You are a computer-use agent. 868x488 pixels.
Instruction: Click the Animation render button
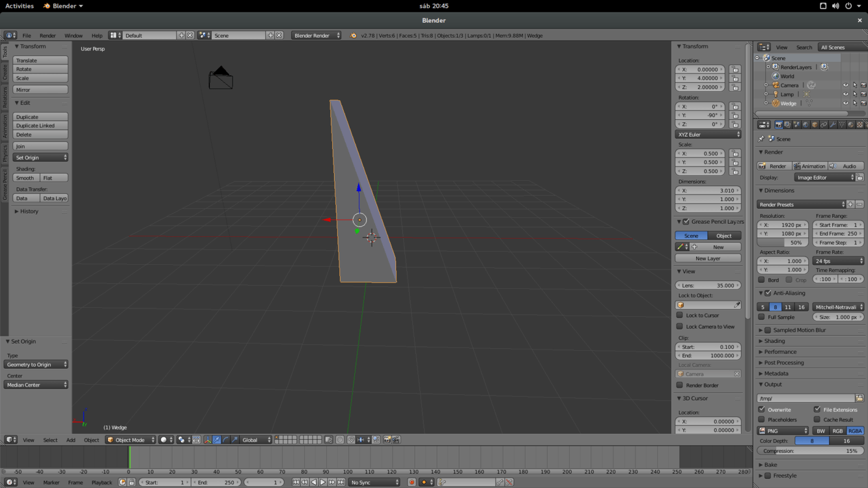tap(809, 166)
